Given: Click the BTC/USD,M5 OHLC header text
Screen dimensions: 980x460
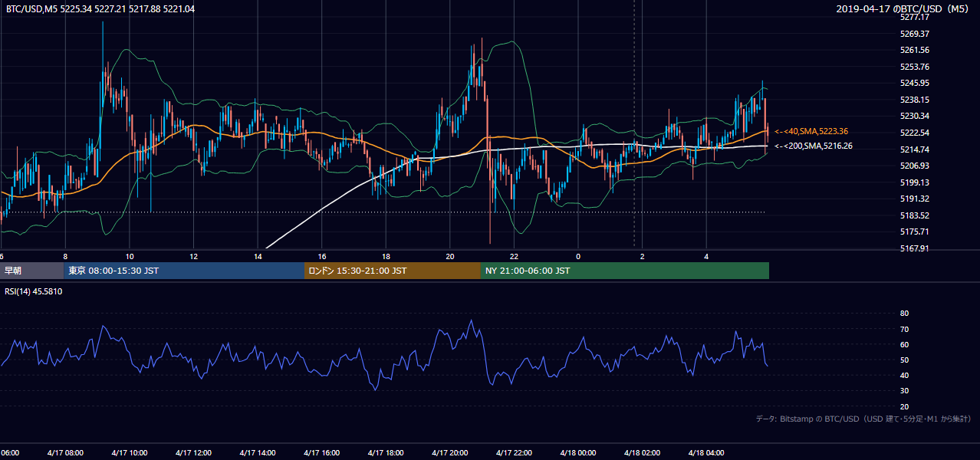Looking at the screenshot, I should click(100, 8).
